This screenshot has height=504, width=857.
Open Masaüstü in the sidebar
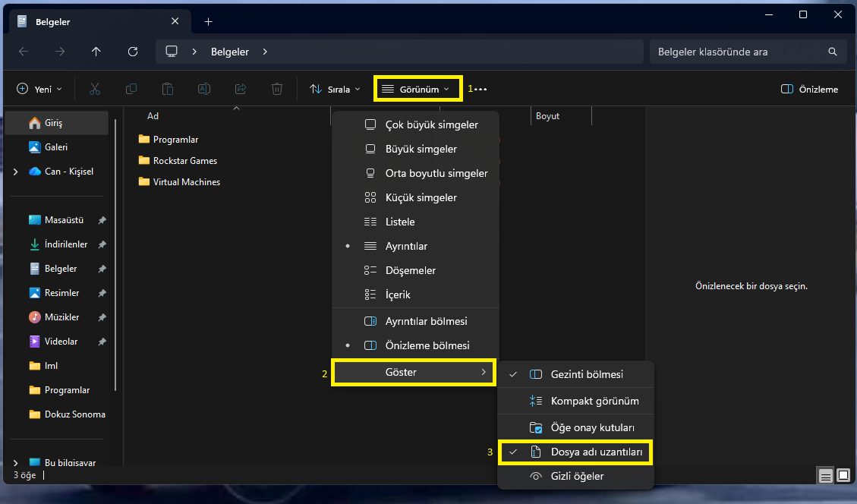click(57, 220)
